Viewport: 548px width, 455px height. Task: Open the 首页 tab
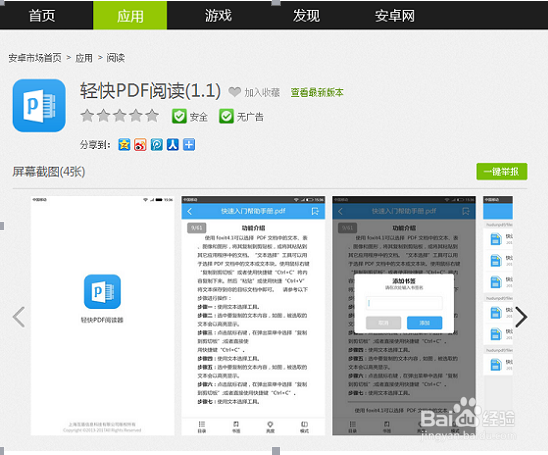click(x=42, y=16)
